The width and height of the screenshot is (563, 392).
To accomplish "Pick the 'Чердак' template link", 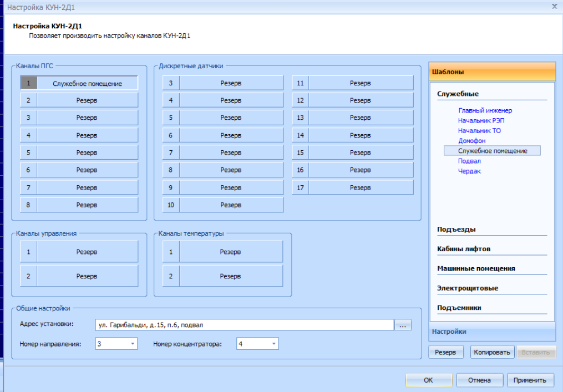I will click(469, 171).
